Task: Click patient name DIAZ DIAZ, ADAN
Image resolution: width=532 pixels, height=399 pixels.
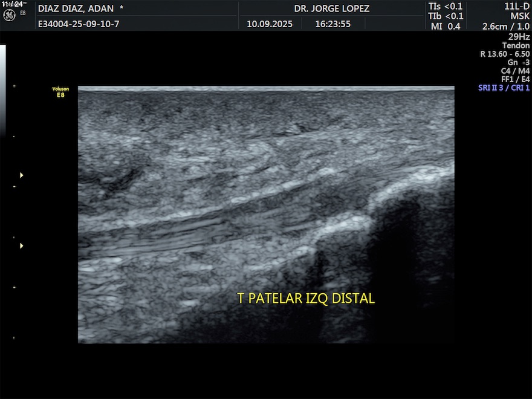Action: click(x=81, y=8)
